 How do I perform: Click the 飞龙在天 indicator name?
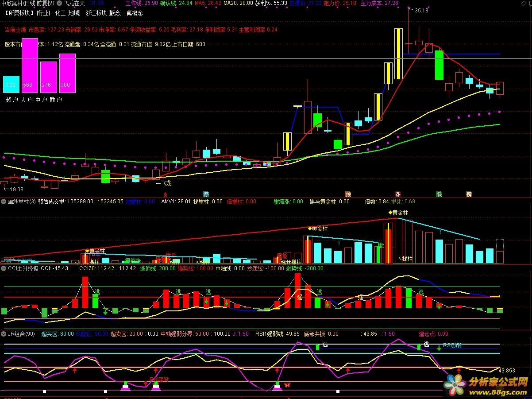74,3
